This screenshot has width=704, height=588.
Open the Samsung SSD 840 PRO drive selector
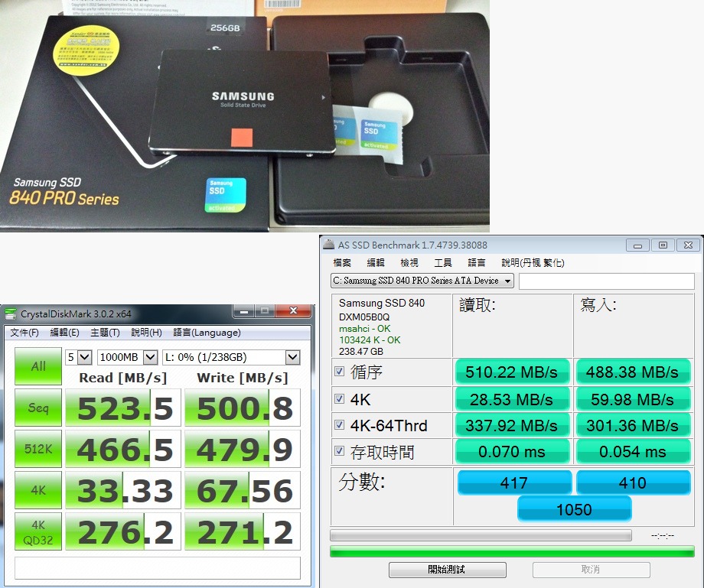(x=422, y=281)
